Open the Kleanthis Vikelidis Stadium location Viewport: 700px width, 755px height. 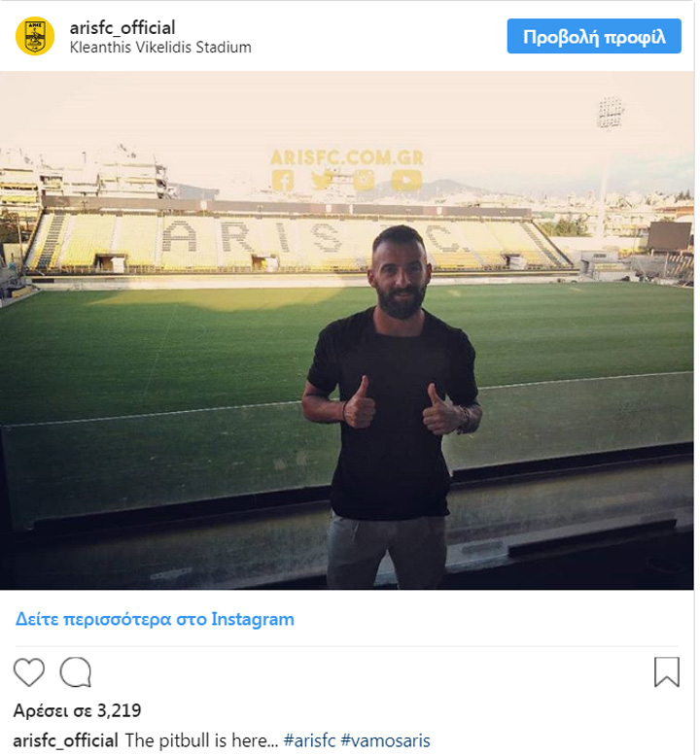pyautogui.click(x=160, y=48)
